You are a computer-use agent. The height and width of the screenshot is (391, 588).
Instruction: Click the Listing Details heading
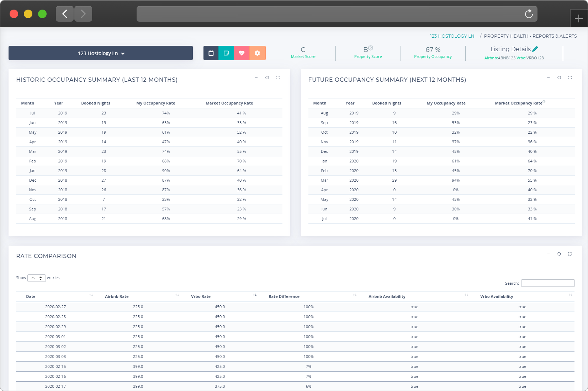pyautogui.click(x=510, y=49)
